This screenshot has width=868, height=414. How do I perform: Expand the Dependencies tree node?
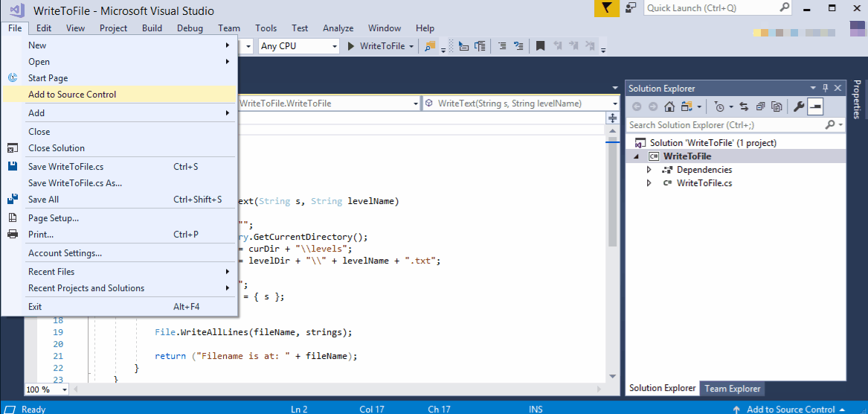649,170
